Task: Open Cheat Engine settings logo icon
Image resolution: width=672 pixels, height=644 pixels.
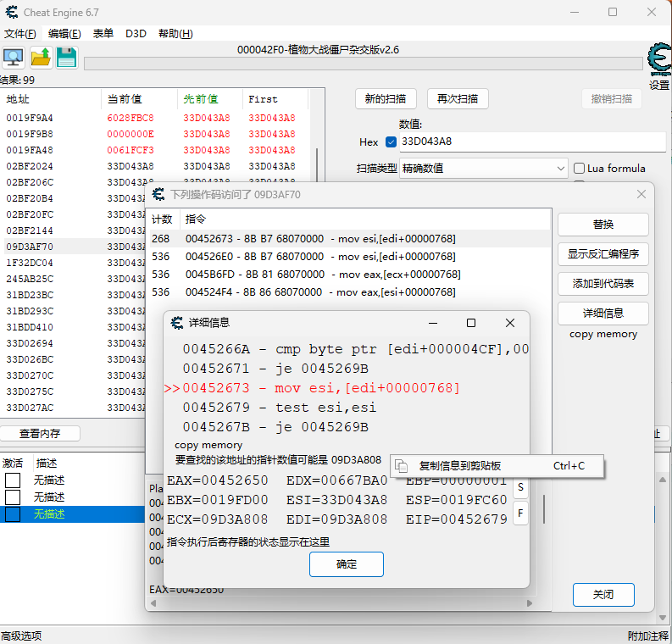Action: (x=658, y=61)
